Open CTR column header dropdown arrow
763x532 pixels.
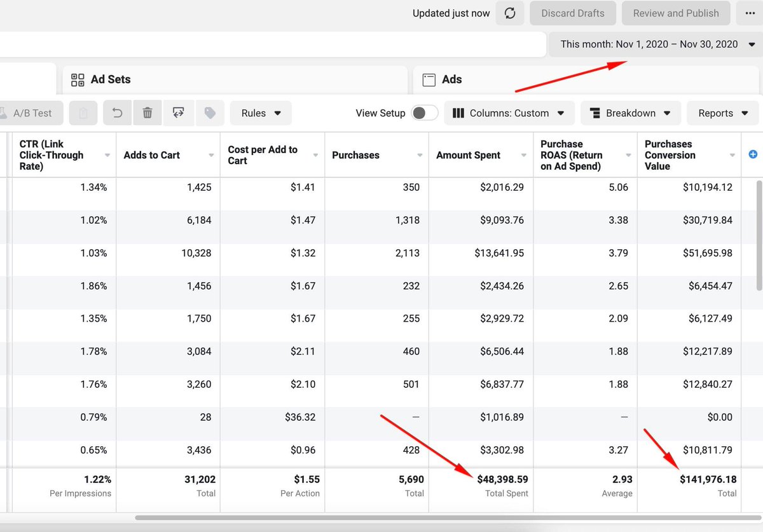(x=107, y=155)
